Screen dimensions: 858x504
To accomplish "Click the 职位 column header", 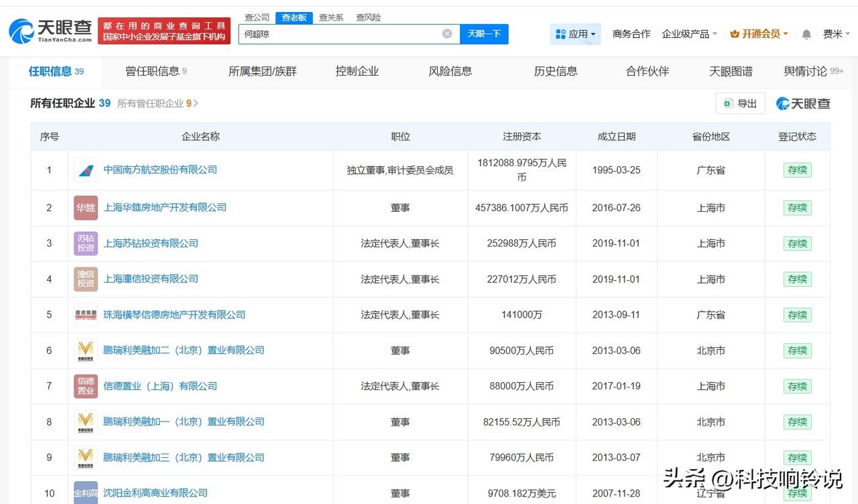I will (400, 137).
